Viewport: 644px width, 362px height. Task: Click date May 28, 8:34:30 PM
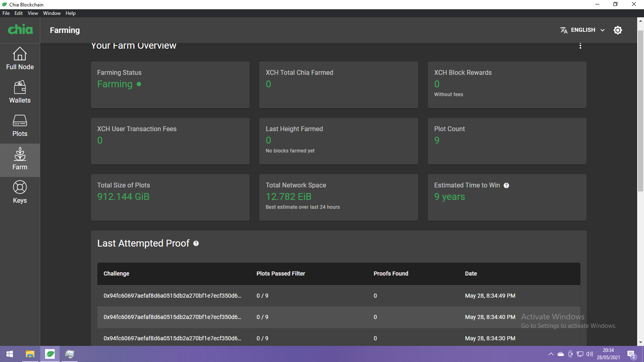490,338
